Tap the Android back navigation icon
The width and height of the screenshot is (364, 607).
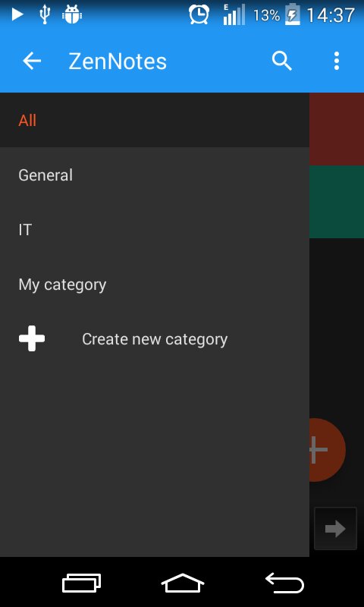tap(284, 583)
